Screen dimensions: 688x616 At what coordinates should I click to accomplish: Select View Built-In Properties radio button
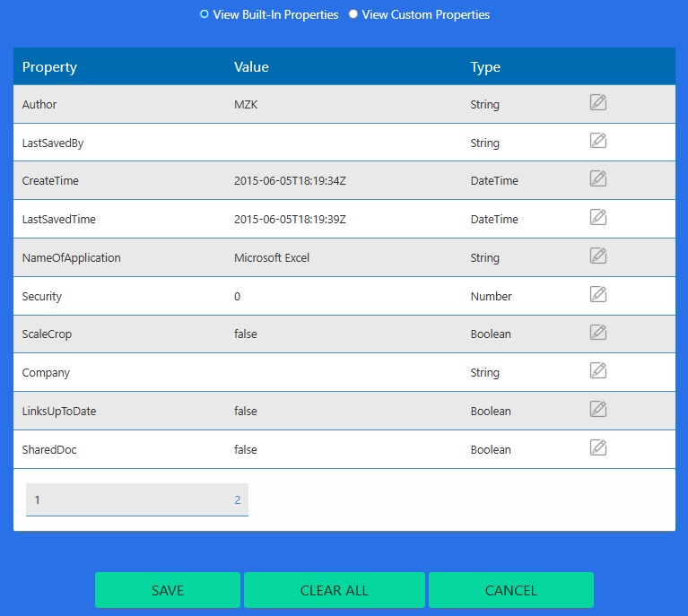(205, 14)
